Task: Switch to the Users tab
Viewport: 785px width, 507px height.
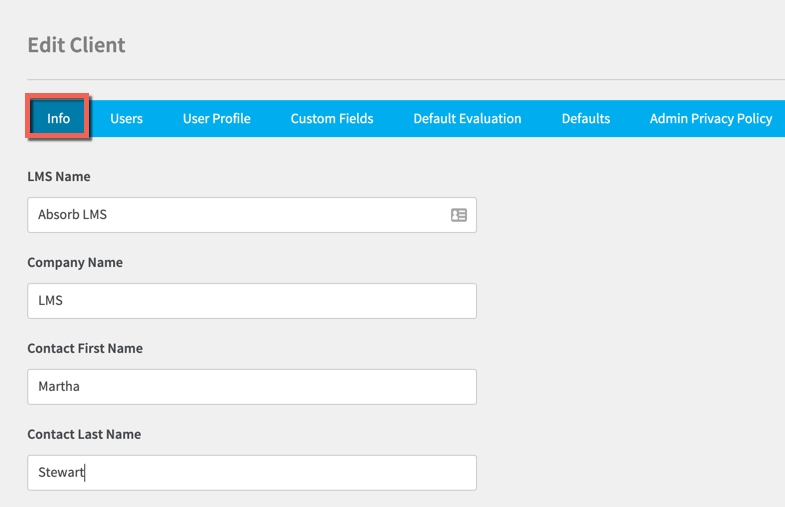Action: (x=126, y=119)
